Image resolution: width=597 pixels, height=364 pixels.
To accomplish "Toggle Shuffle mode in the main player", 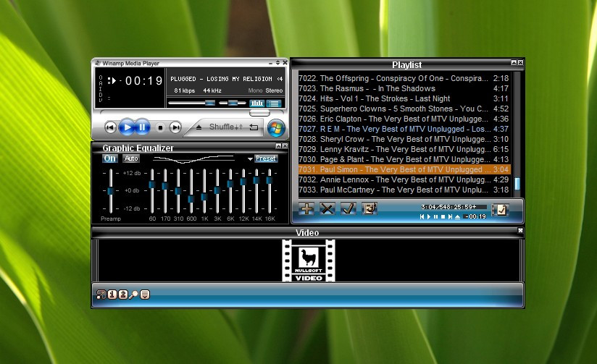I will (226, 127).
